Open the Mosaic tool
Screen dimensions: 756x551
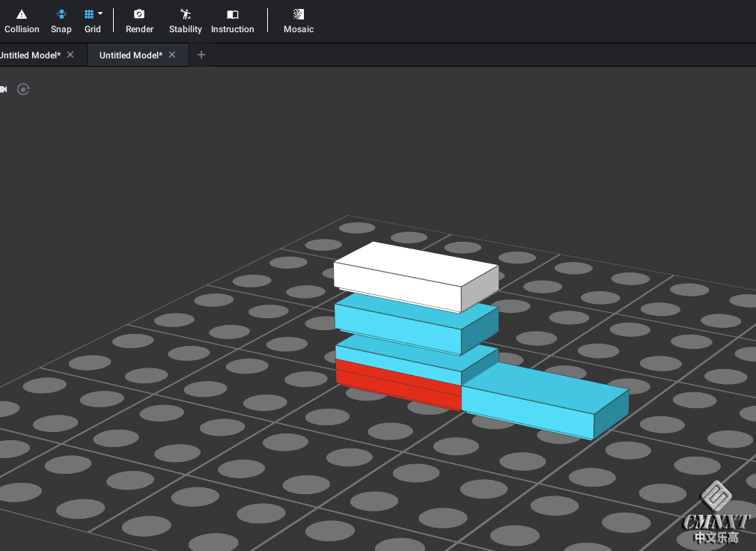click(x=299, y=22)
